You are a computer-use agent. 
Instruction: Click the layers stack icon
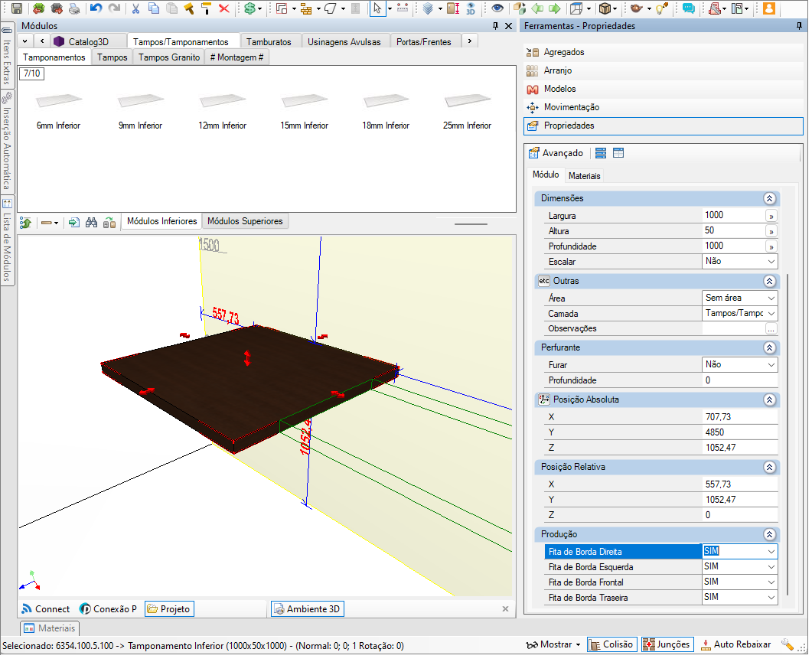coord(429,8)
